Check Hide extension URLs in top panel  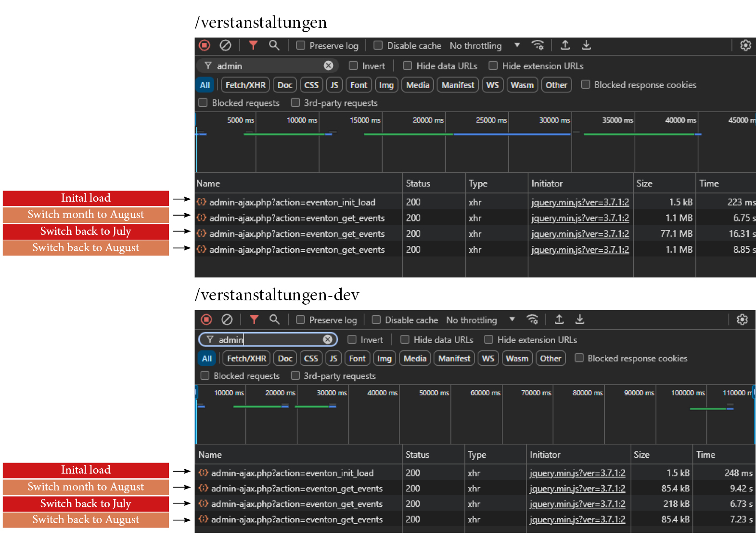coord(493,65)
